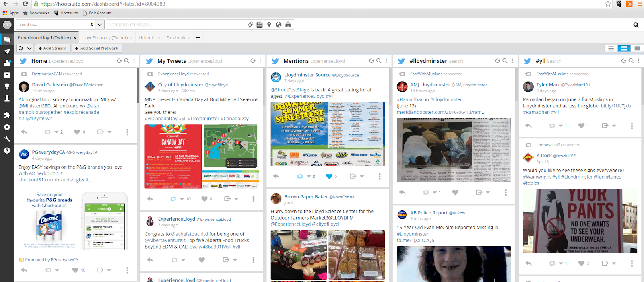Like the Tyler Marr tweet
The image size is (644, 282).
[x=581, y=126]
